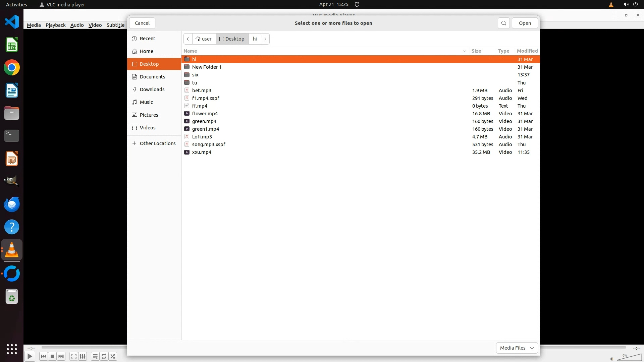Go back with path bar left chevron

click(188, 39)
